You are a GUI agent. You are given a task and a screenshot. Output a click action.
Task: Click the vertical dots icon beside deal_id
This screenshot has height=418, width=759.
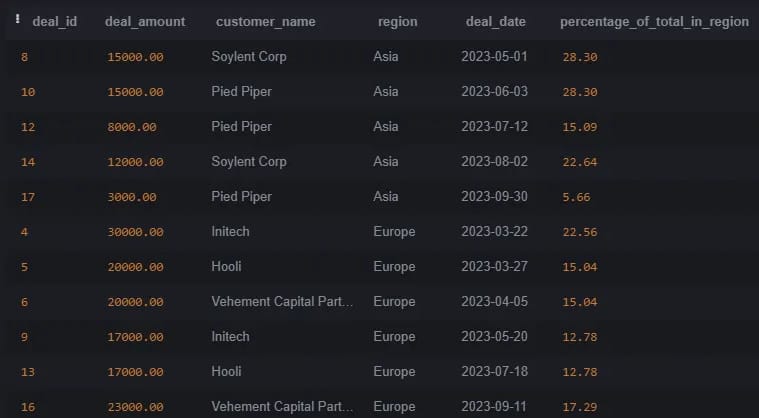tap(17, 19)
